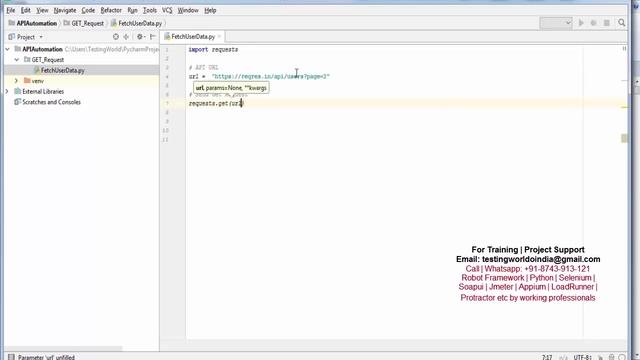Click the Debug bug icon
The height and width of the screenshot is (360, 640).
[x=593, y=23]
